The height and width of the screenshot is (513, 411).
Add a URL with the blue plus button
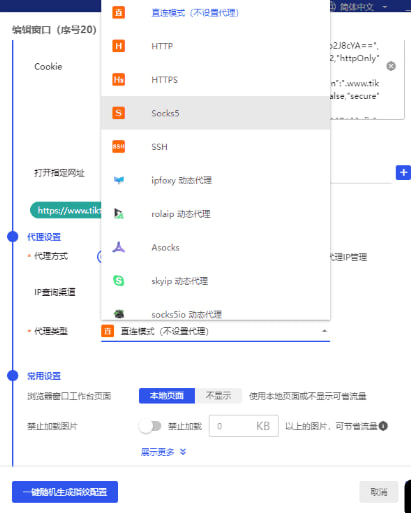coord(403,173)
